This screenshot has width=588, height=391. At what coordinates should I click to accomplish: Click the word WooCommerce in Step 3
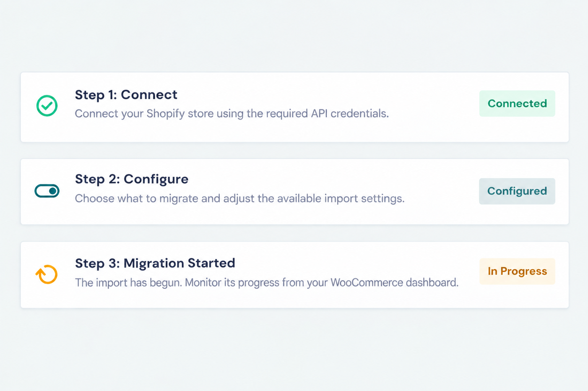point(367,283)
